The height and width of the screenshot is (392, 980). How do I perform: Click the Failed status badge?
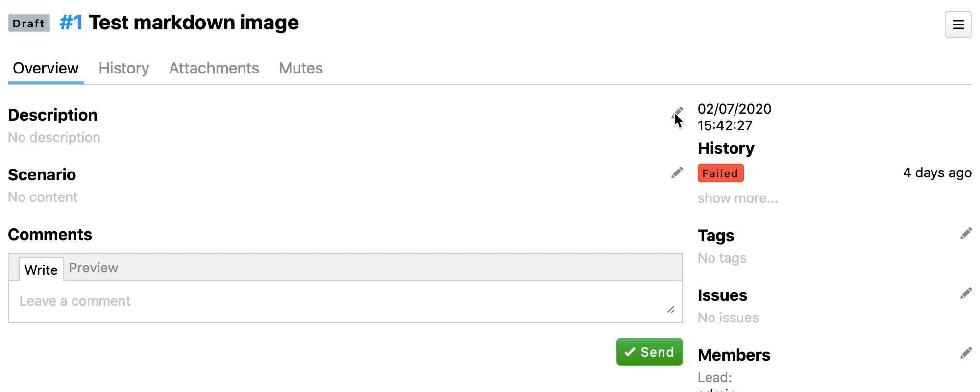coord(720,173)
